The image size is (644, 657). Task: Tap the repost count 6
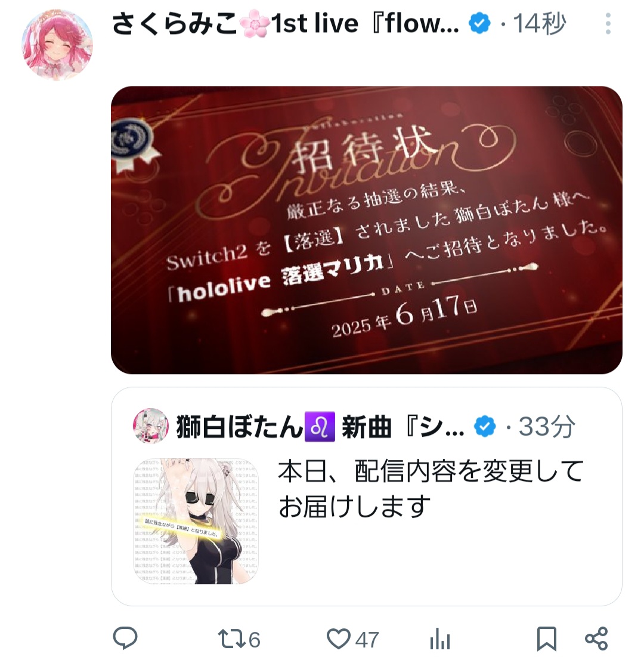click(254, 640)
